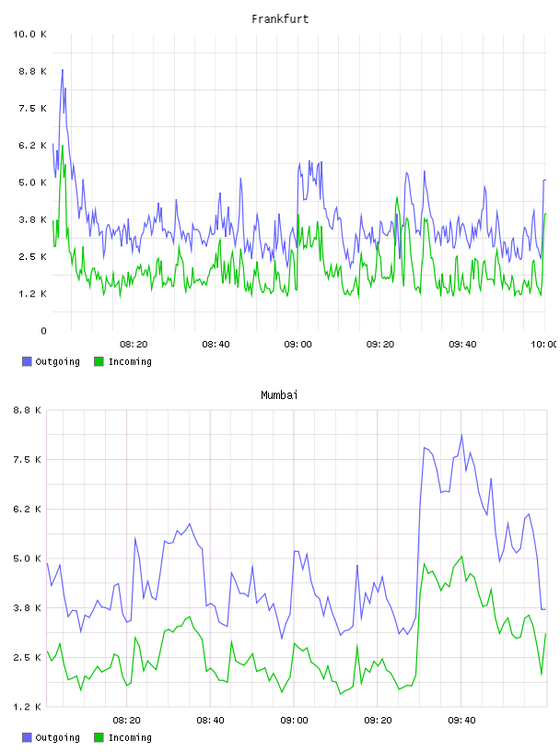560x752 pixels.
Task: Click Frankfurt Incoming green legend swatch
Action: [99, 361]
